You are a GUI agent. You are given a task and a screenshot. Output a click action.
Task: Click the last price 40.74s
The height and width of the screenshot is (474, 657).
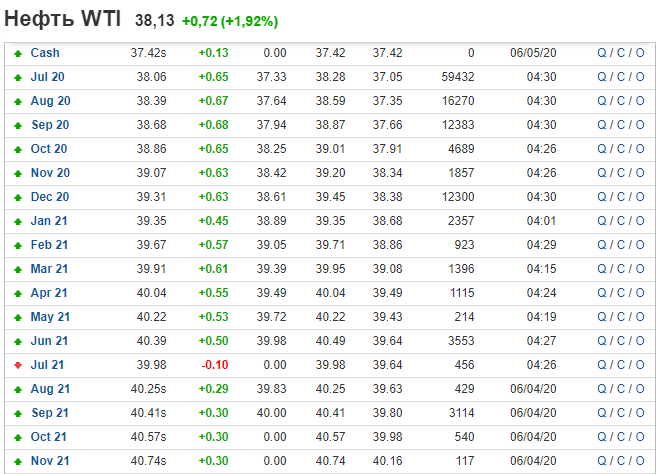[148, 461]
